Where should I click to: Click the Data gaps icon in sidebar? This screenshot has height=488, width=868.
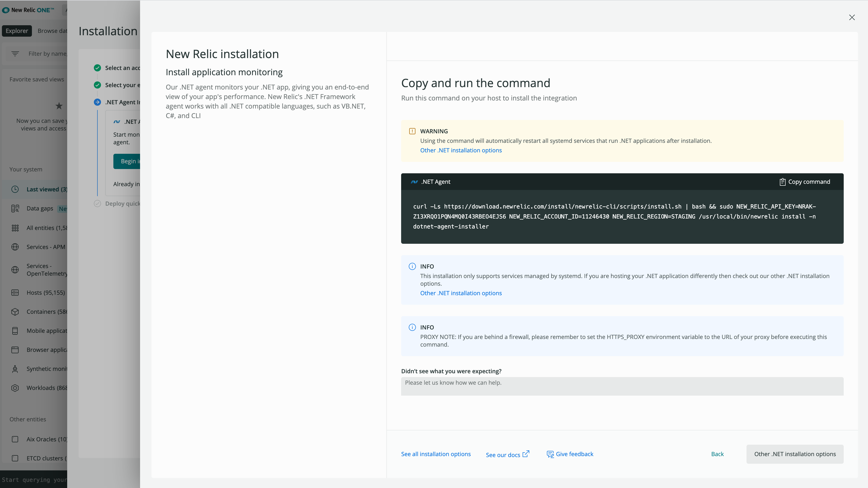[x=15, y=209]
